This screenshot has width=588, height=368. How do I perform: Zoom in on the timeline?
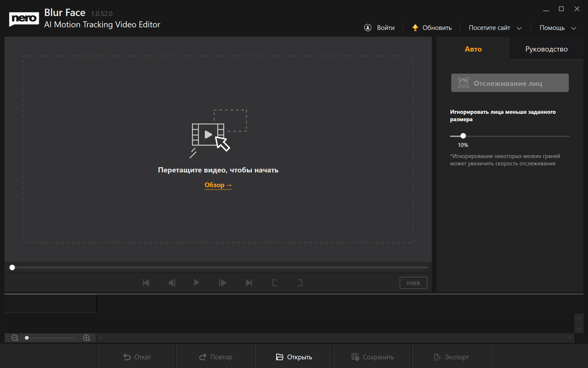tap(86, 337)
